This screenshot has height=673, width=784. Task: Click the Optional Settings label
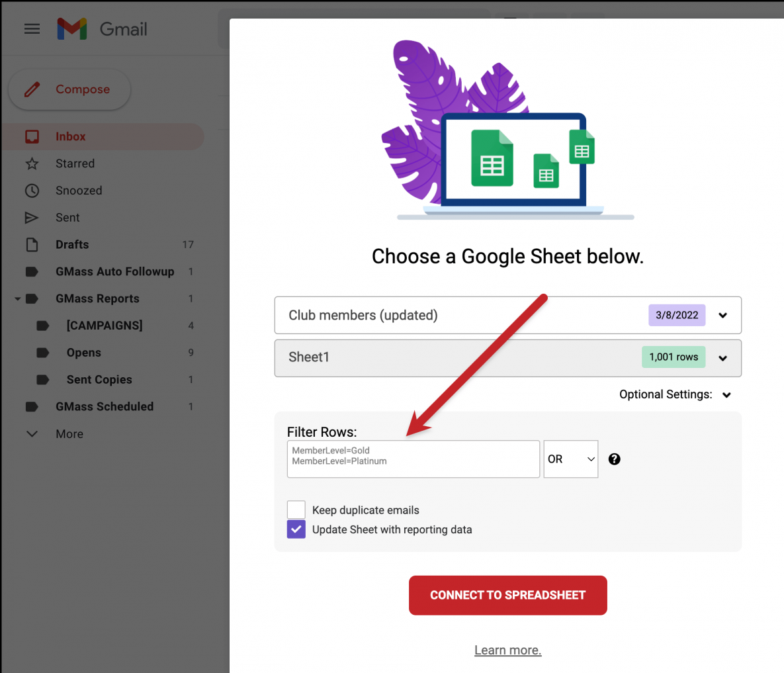[666, 394]
